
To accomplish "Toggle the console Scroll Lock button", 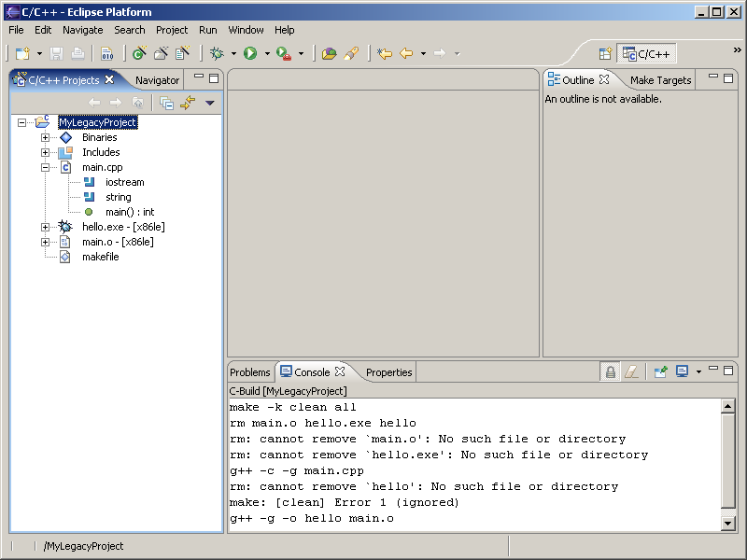I will click(x=610, y=371).
